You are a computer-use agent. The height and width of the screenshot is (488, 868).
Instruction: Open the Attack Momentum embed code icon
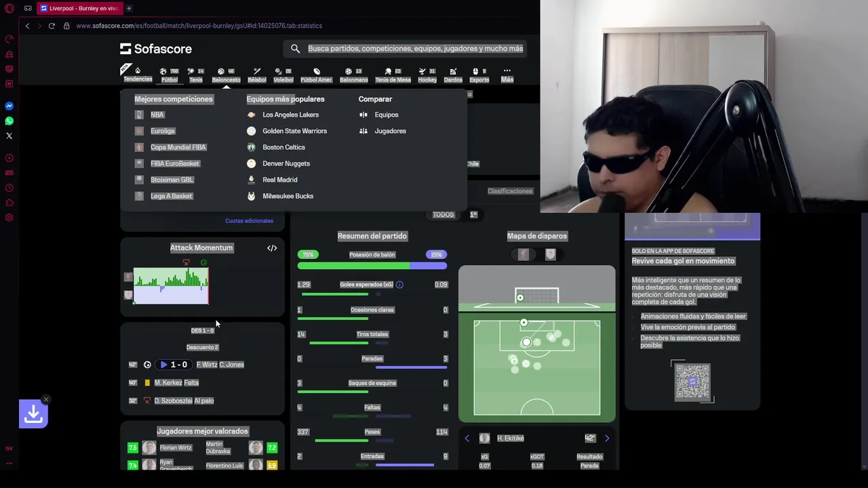tap(272, 248)
